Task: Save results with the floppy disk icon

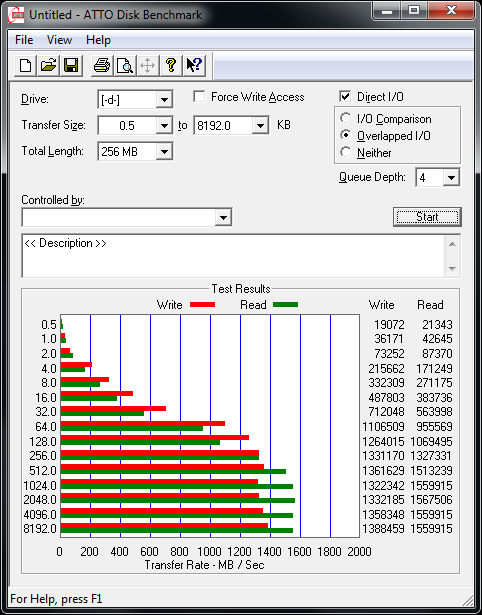Action: point(71,65)
